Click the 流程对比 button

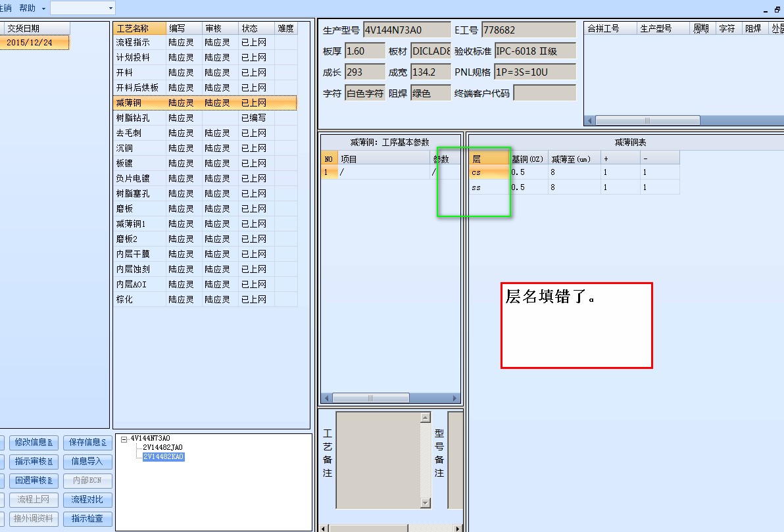click(x=87, y=500)
